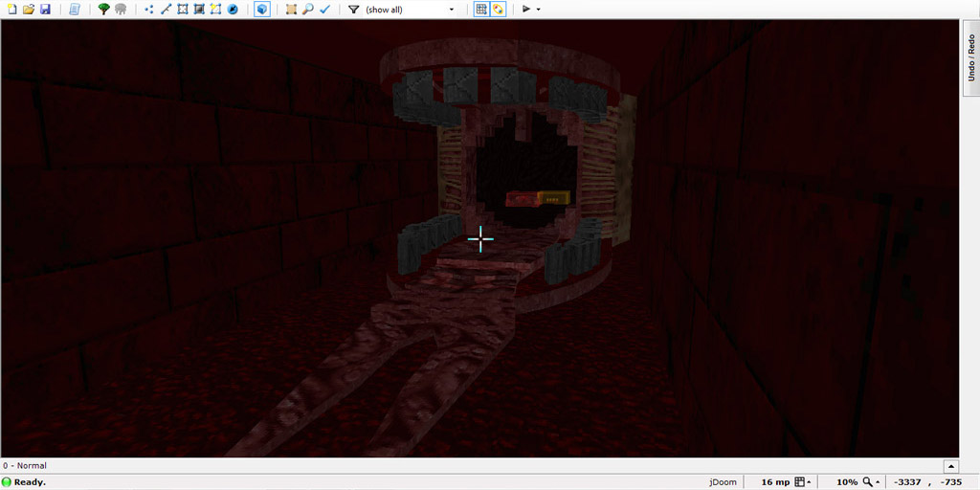
Task: Create a new map with the blank page icon
Action: [11, 10]
